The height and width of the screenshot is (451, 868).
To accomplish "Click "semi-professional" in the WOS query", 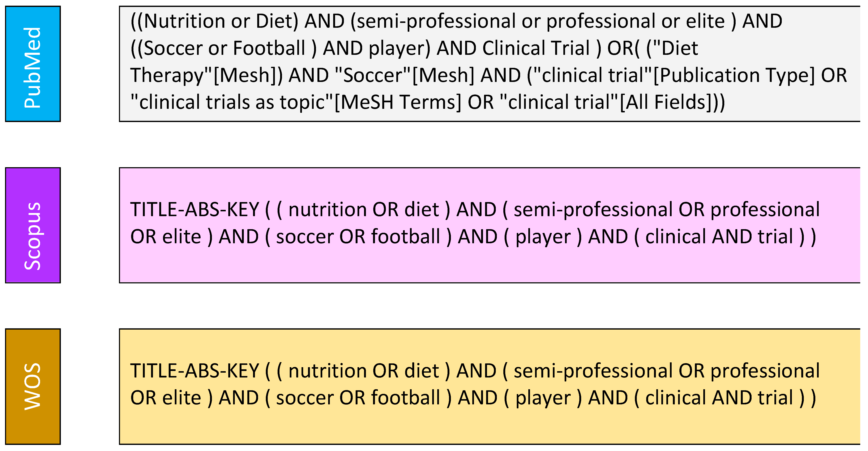I will click(593, 371).
